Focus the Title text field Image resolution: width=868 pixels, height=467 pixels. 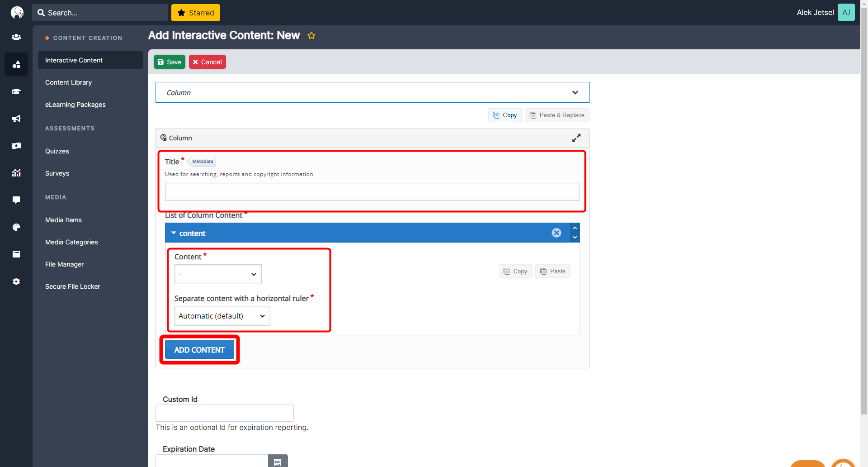coord(372,192)
